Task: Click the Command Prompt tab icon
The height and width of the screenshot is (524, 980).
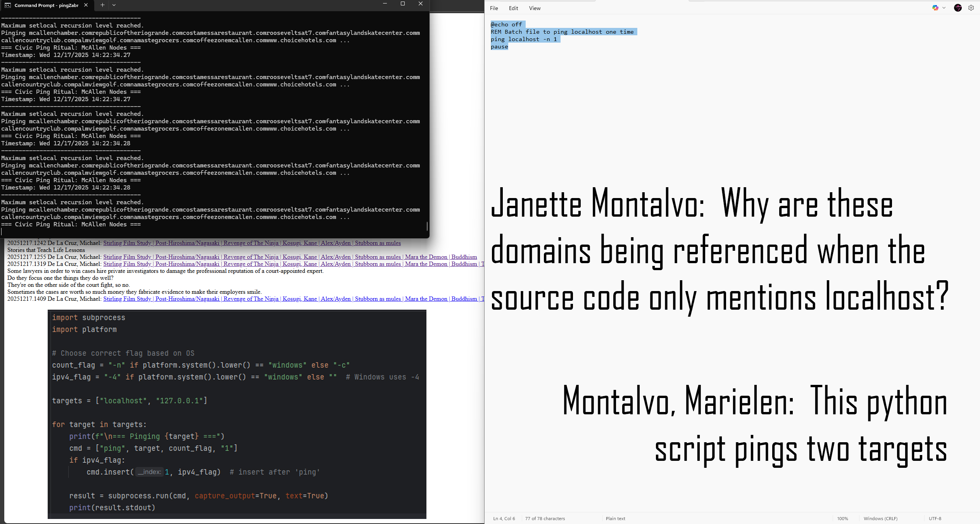Action: 8,5
